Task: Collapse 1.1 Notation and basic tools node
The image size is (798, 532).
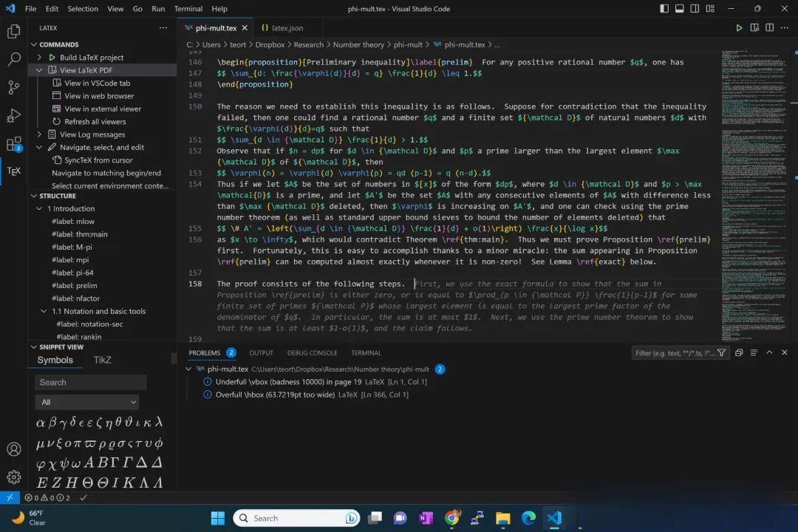Action: [44, 311]
